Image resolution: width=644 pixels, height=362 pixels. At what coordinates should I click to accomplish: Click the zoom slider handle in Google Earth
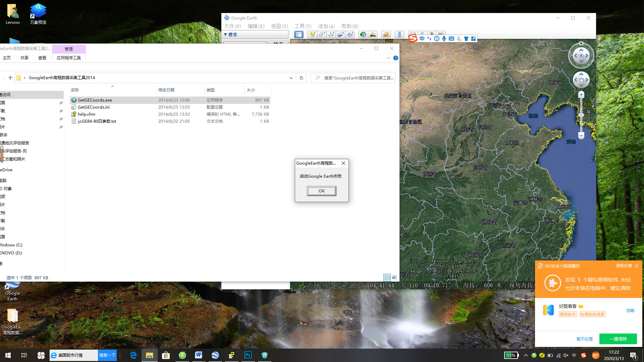(581, 115)
